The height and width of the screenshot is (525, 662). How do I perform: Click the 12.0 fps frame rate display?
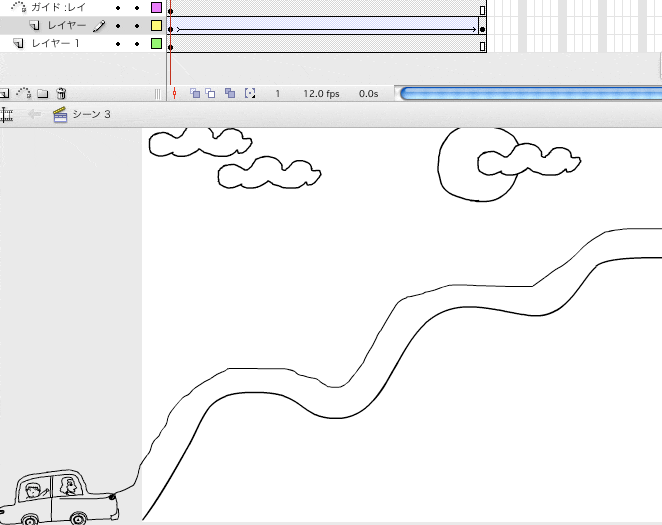(x=321, y=94)
